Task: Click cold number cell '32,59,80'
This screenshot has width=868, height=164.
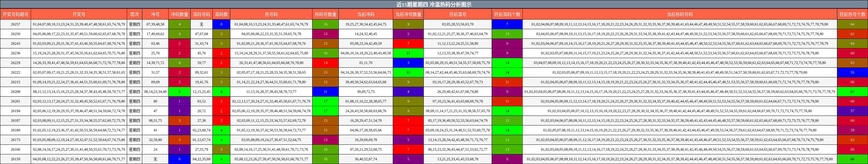Action: click(155, 140)
